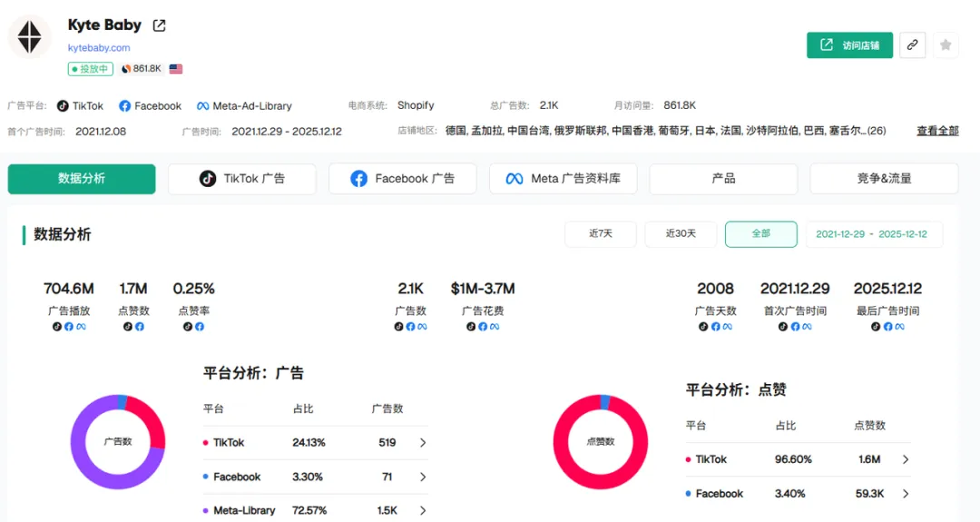Copy store link with chain icon
The width and height of the screenshot is (980, 522).
(913, 45)
